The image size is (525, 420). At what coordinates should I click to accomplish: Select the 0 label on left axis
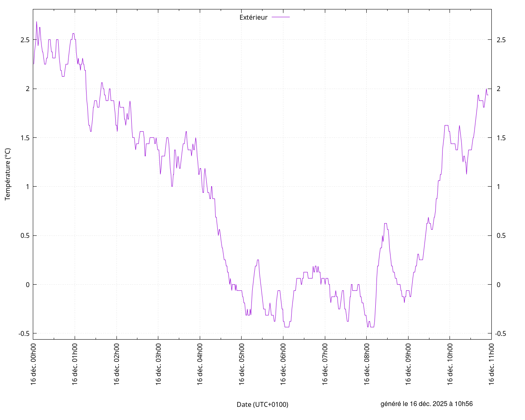[27, 285]
